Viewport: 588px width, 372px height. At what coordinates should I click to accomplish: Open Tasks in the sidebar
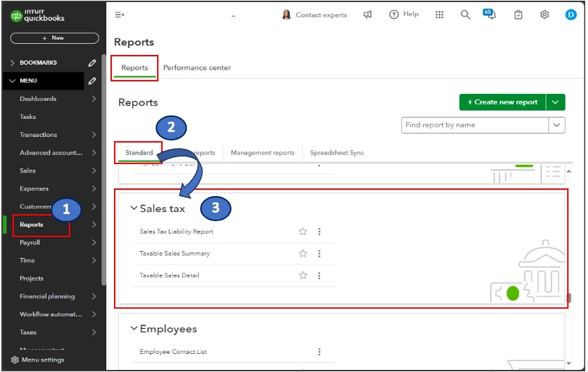pyautogui.click(x=28, y=117)
